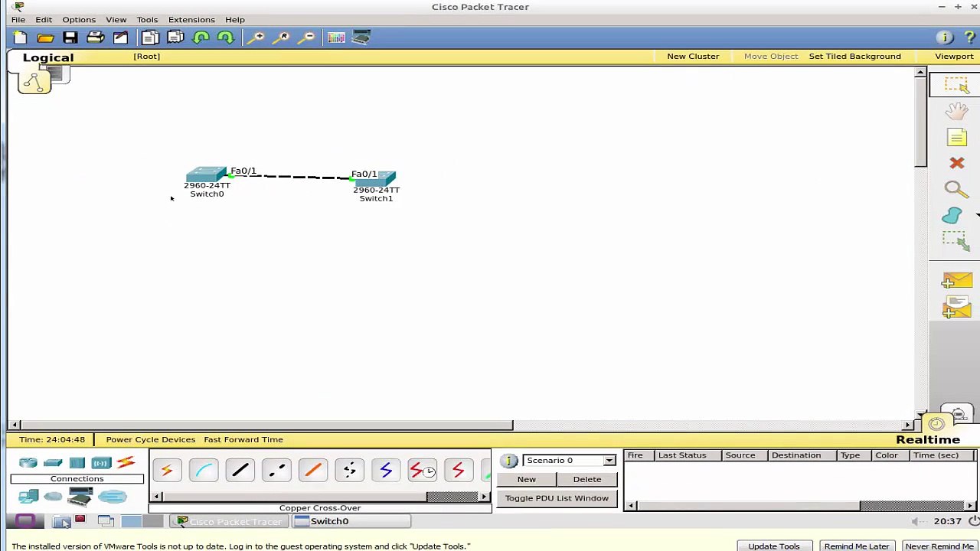Open the Scenario 0 dropdown
Viewport: 980px width, 551px height.
(569, 461)
